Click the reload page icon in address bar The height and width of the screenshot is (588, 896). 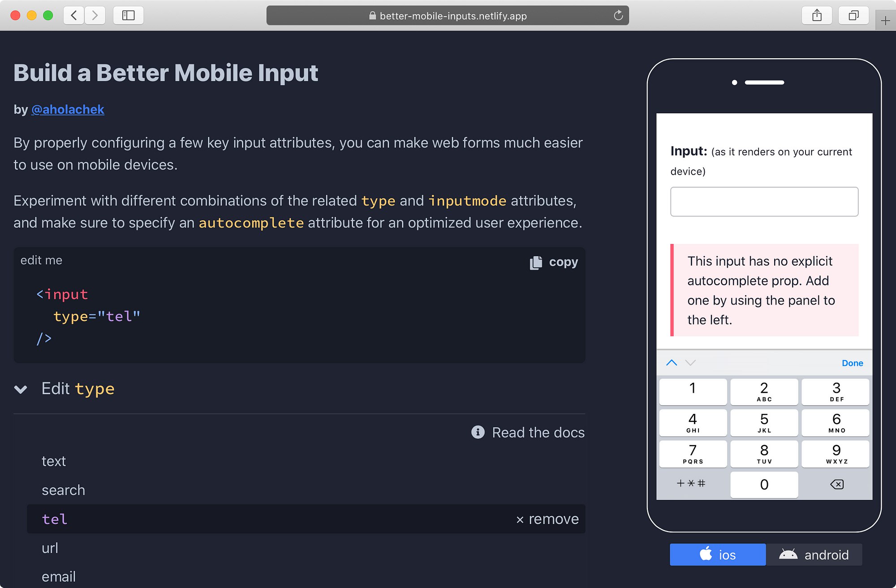(x=618, y=16)
